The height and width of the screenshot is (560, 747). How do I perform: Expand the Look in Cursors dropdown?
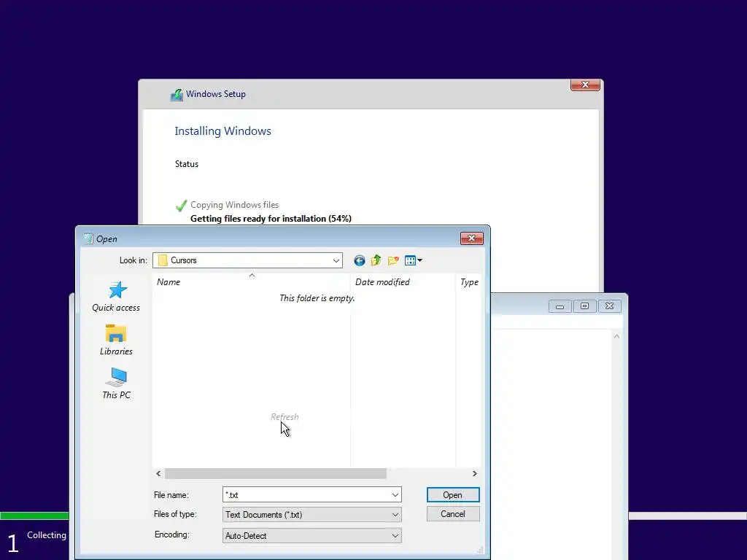click(x=336, y=260)
